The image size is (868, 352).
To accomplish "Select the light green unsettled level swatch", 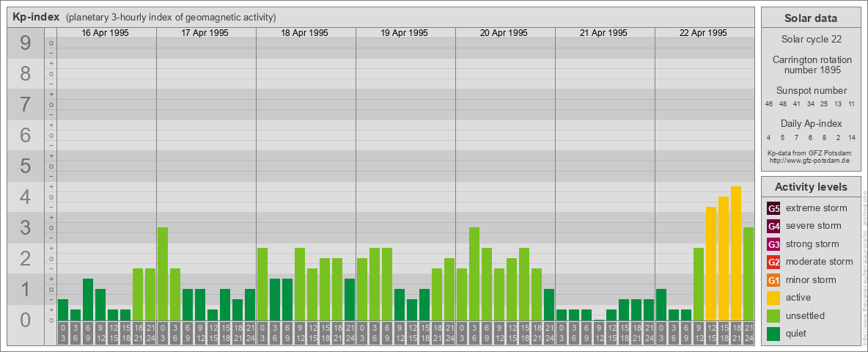I will tap(773, 316).
